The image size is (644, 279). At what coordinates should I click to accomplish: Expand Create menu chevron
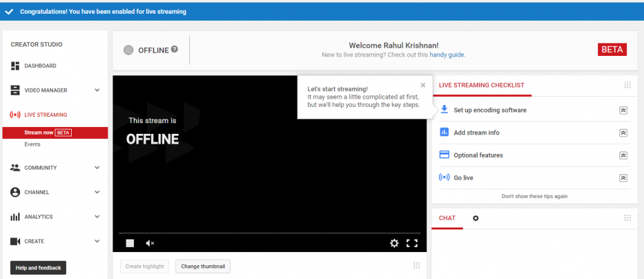(97, 241)
